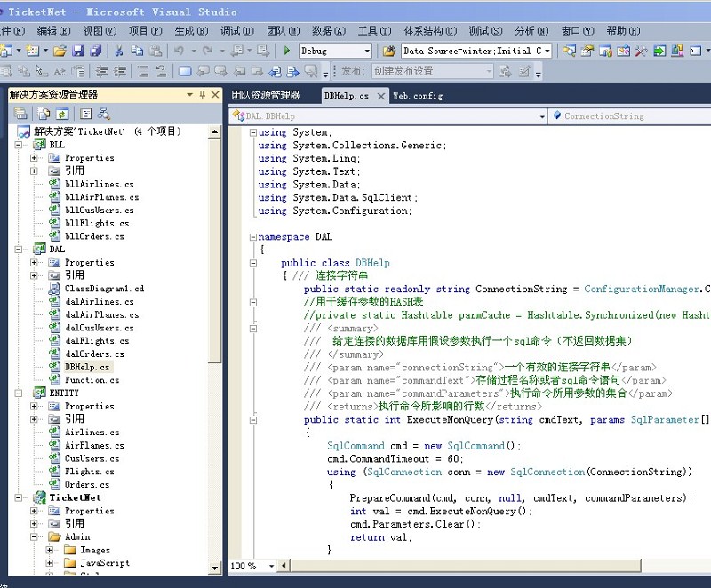Save the current file with the floppy icon

click(x=78, y=51)
